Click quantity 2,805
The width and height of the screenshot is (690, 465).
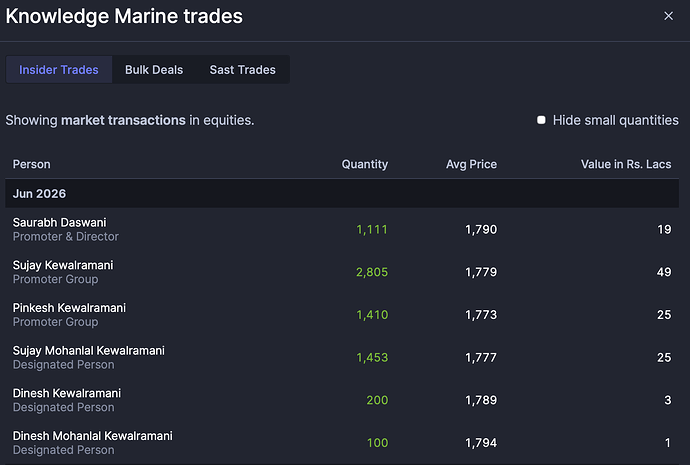372,272
